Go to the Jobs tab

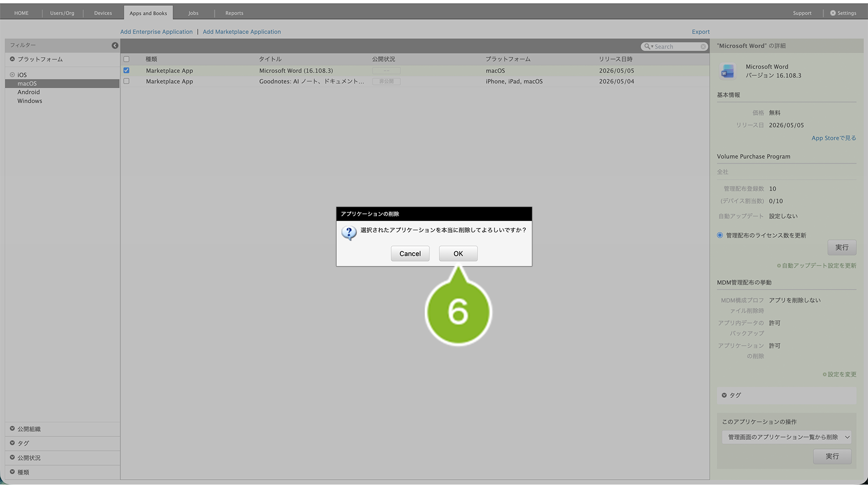point(193,13)
